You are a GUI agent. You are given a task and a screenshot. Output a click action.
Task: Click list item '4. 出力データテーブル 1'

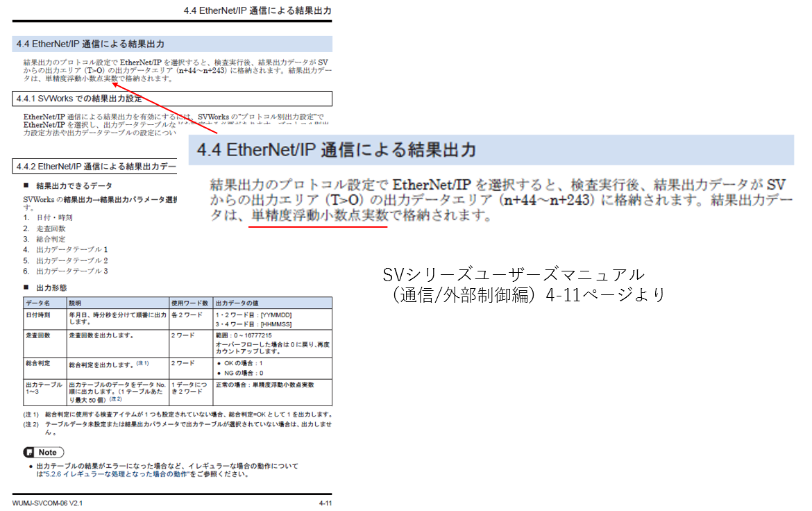point(65,250)
